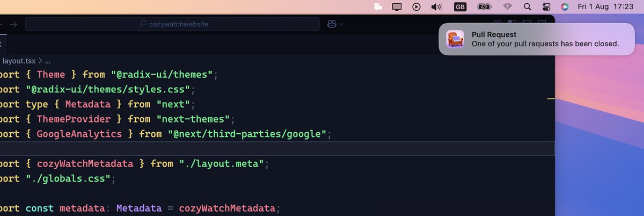Expand the breadcrumb ellipsis after layout.tsx
The width and height of the screenshot is (644, 216).
47,61
